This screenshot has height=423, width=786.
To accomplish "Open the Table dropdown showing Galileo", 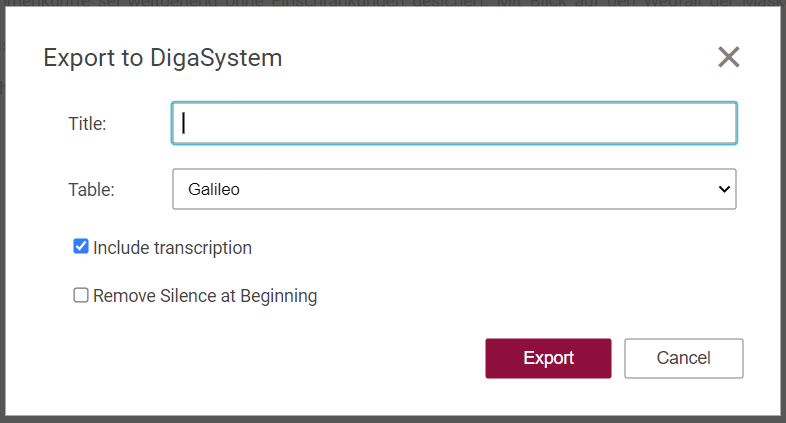I will pyautogui.click(x=454, y=189).
